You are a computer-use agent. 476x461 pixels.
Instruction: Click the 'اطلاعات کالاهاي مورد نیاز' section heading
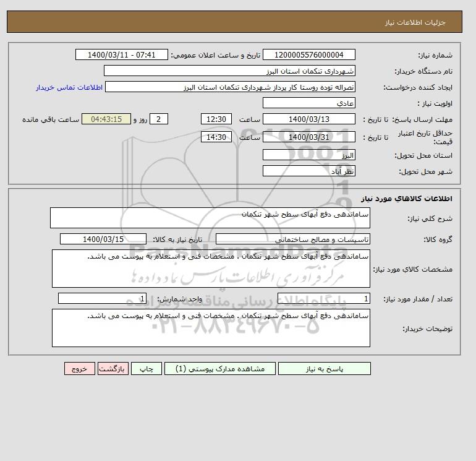point(407,199)
